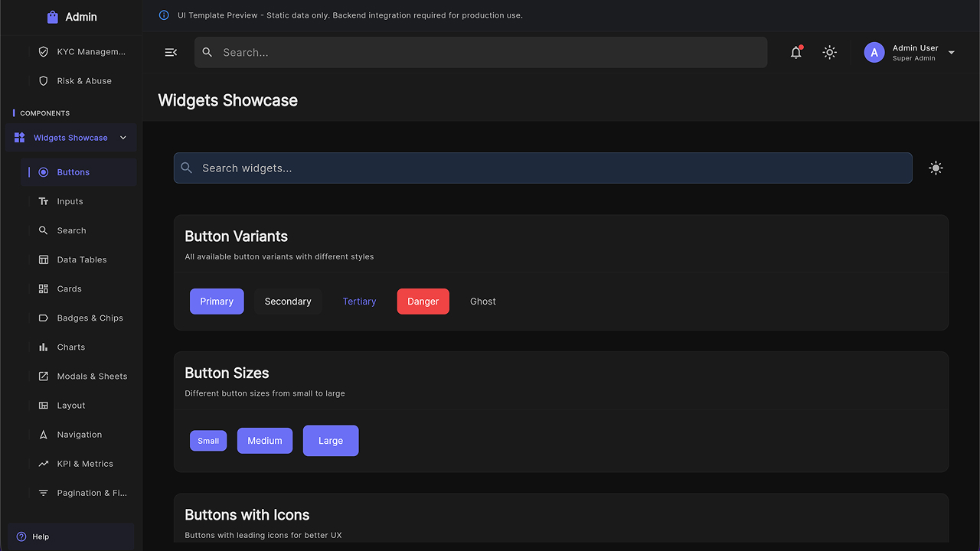Click the red Danger button
Image resolution: width=980 pixels, height=551 pixels.
[x=423, y=302]
